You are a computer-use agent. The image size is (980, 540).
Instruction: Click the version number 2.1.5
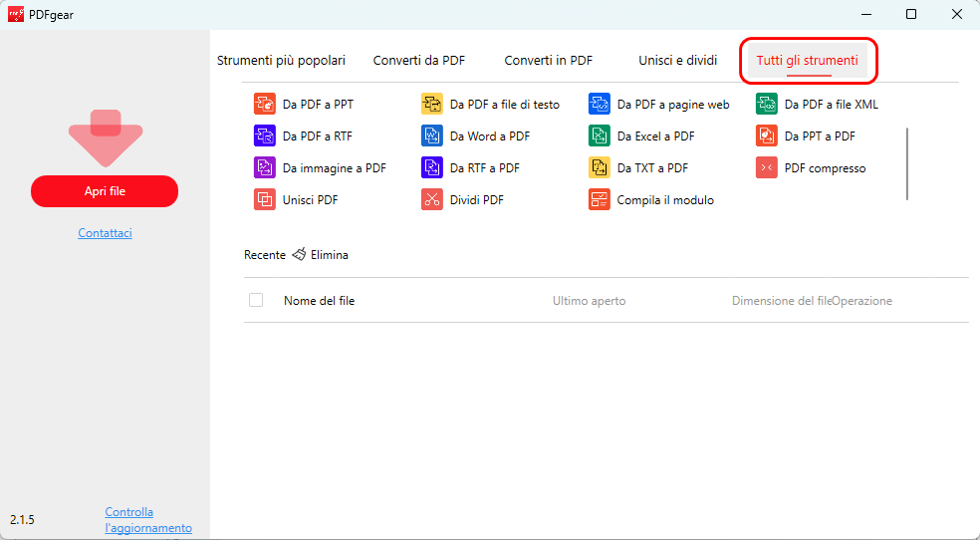click(x=23, y=520)
